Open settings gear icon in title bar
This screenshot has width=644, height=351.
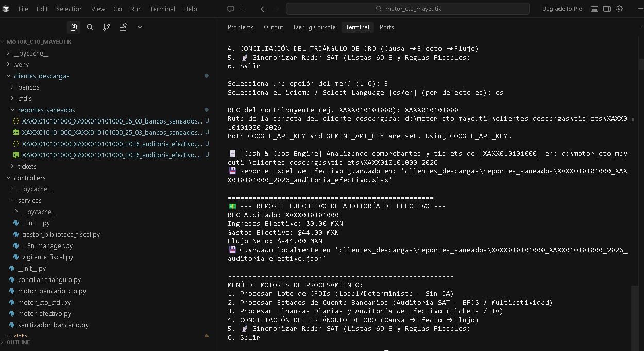[x=619, y=9]
